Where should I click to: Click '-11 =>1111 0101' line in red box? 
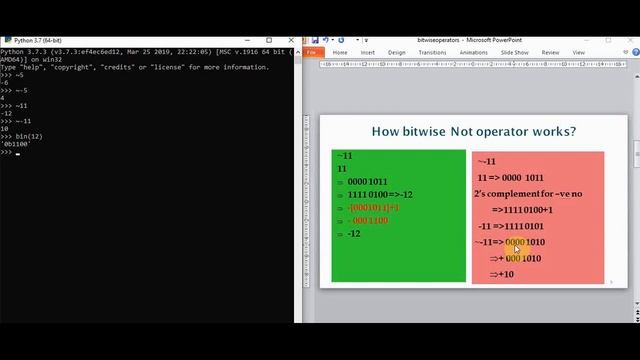[511, 226]
